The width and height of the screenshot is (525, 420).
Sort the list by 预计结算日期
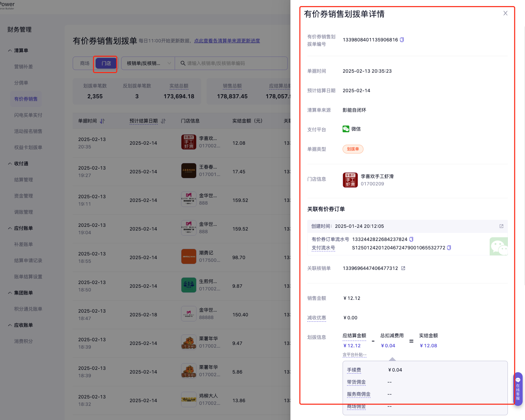point(163,121)
